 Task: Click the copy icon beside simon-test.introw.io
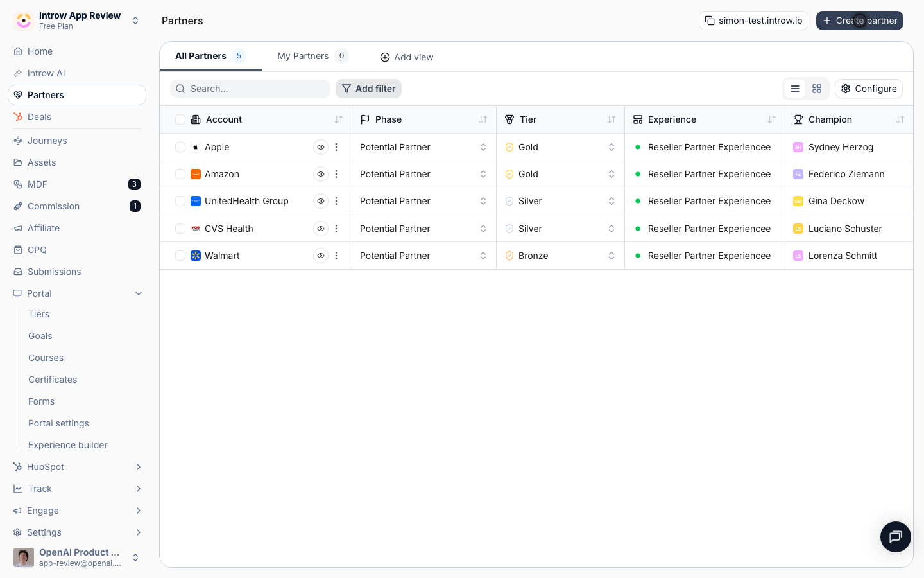pyautogui.click(x=710, y=21)
